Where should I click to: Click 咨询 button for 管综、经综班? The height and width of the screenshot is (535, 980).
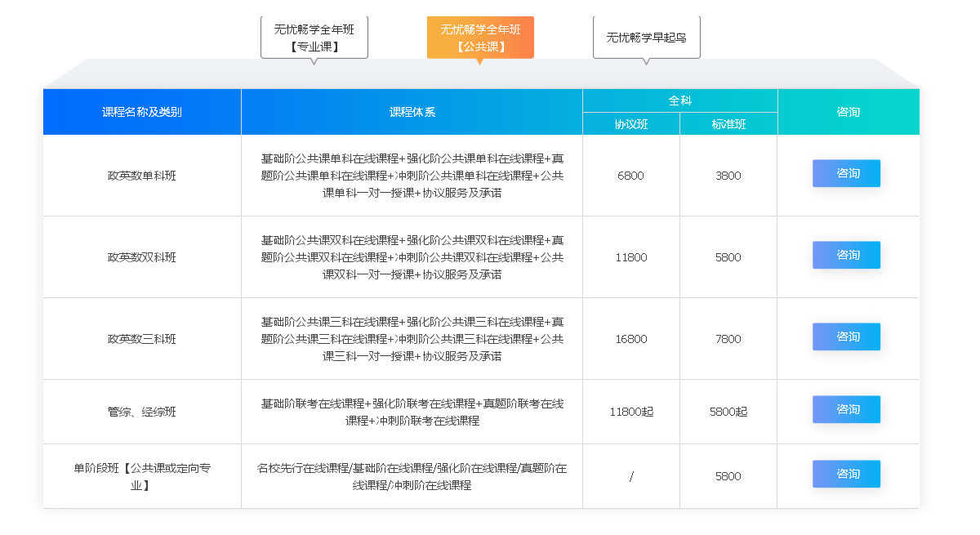(846, 409)
